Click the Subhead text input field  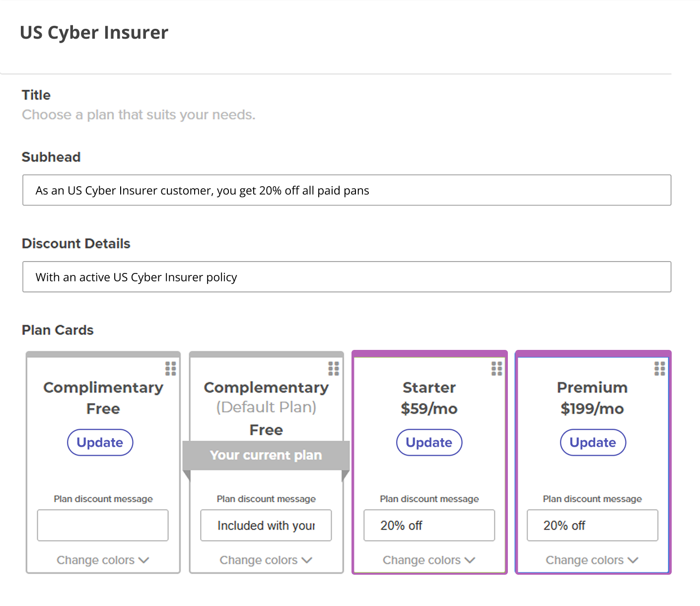tap(346, 190)
